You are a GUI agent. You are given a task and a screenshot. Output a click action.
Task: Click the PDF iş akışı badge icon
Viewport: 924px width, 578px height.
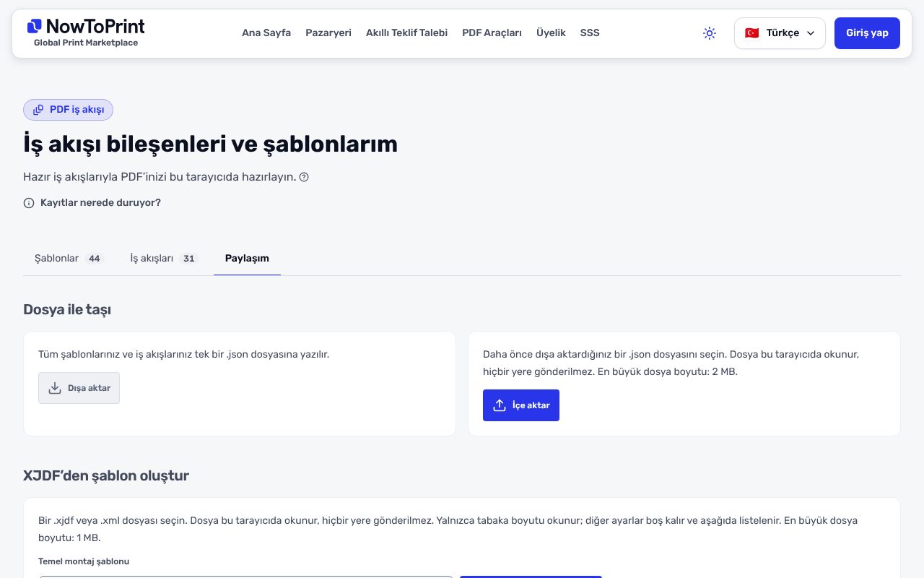38,110
